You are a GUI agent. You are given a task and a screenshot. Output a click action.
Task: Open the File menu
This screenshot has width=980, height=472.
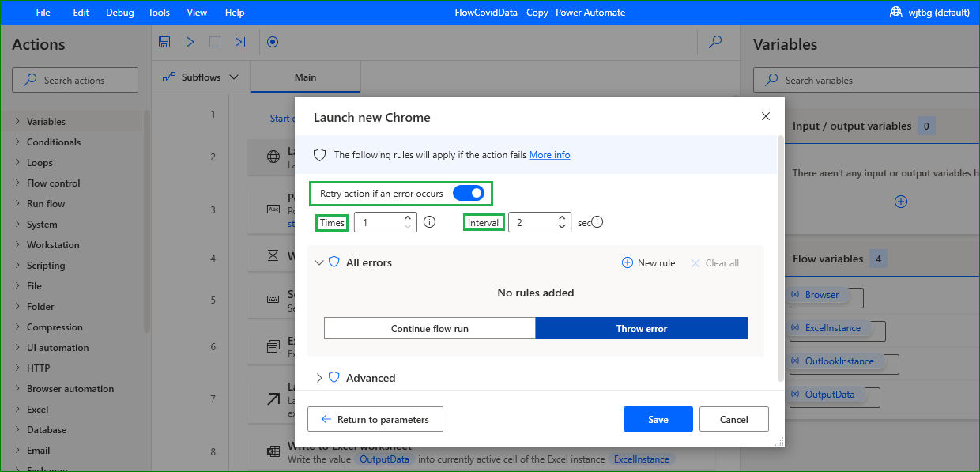pos(43,13)
